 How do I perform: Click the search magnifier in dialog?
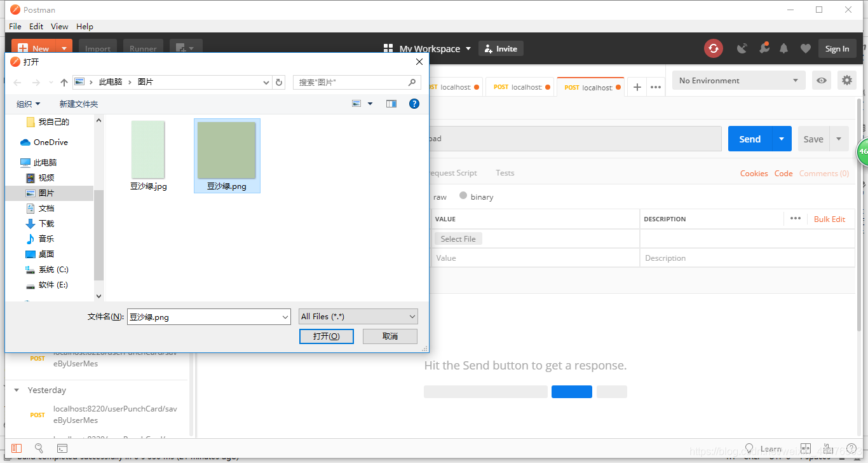tap(412, 82)
